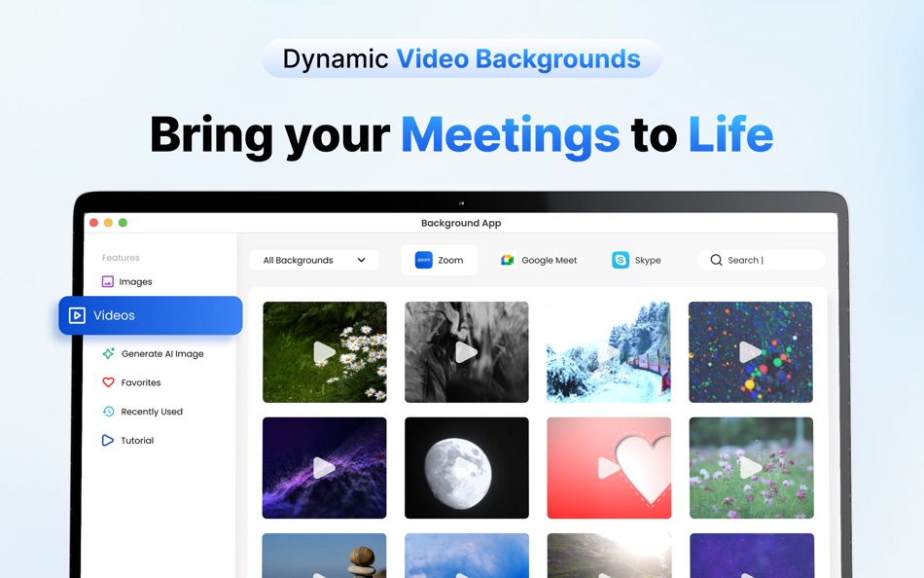Play the red heart video background

coord(609,468)
